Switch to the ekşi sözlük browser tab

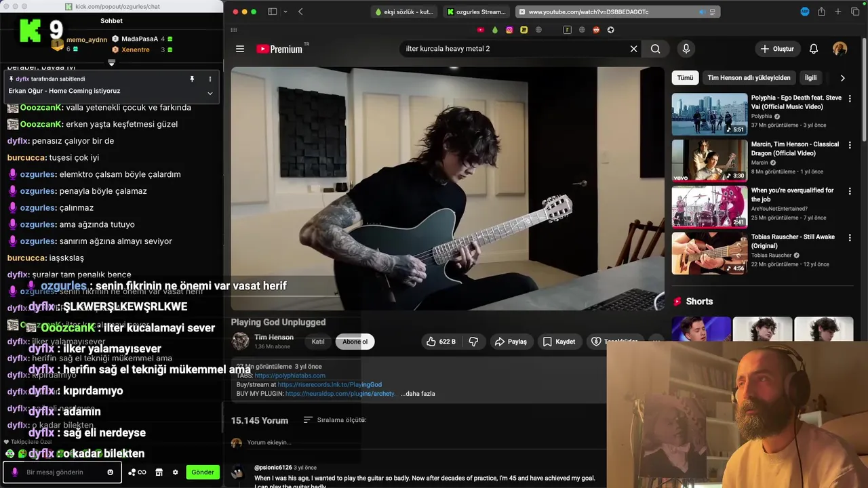click(404, 12)
